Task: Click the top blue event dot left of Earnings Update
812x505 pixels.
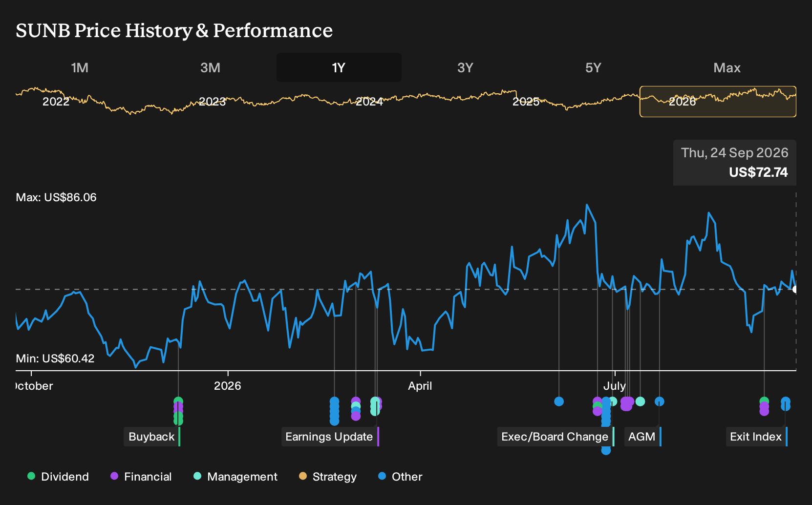Action: (334, 401)
